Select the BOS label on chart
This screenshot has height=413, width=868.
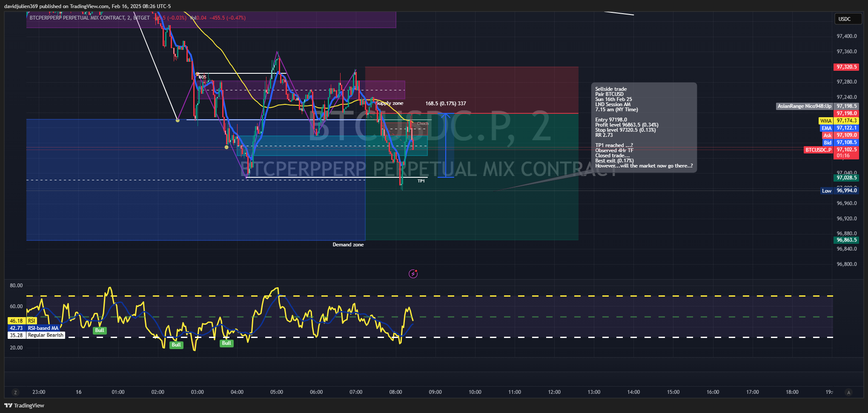pyautogui.click(x=202, y=77)
